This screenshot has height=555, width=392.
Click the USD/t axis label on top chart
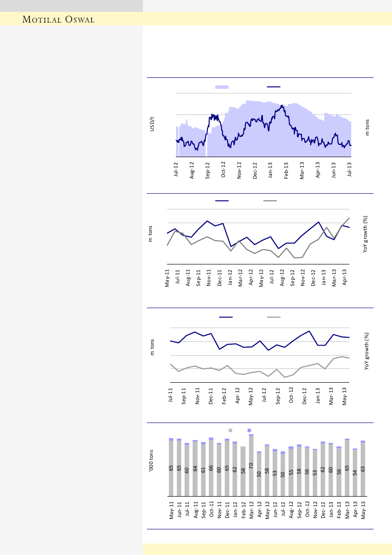click(x=152, y=124)
